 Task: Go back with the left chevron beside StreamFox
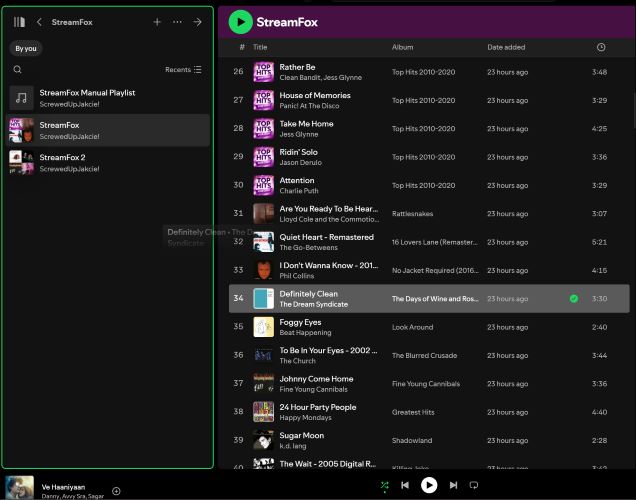point(39,22)
